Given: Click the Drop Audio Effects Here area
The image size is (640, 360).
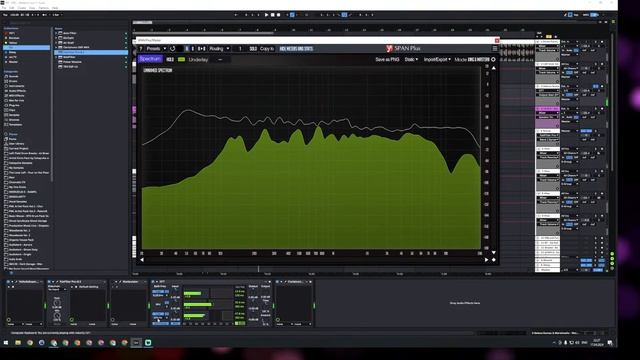Looking at the screenshot, I should [464, 303].
